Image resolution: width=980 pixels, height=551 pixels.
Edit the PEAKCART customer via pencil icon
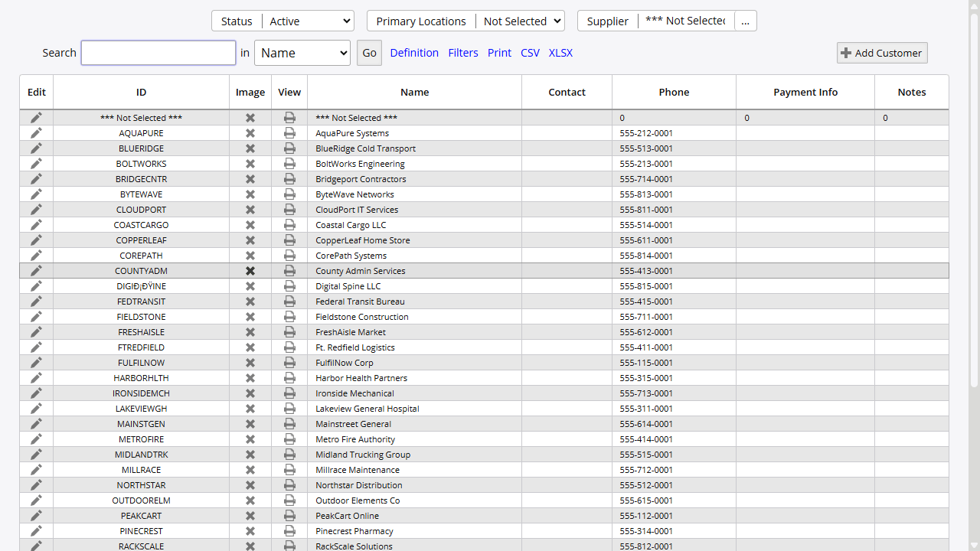[x=36, y=516]
